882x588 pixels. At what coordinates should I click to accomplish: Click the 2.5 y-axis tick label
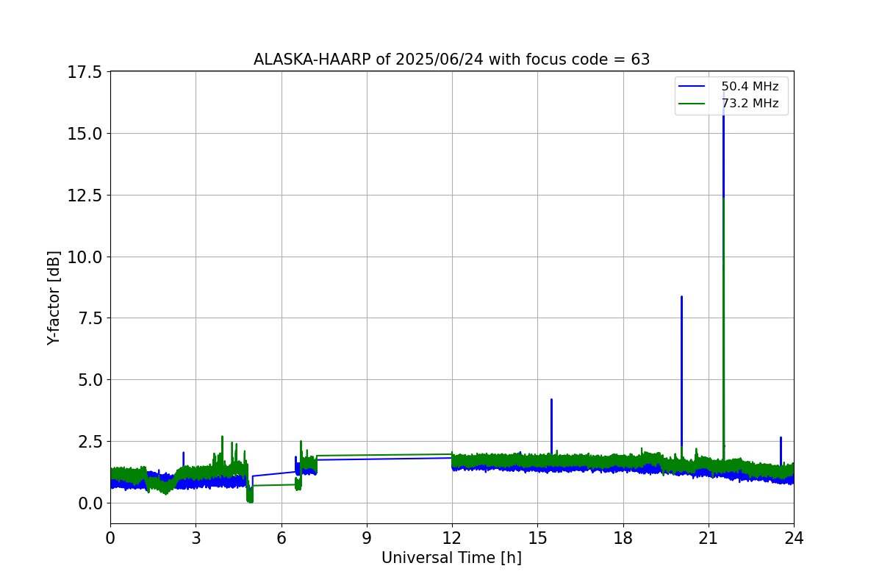90,441
